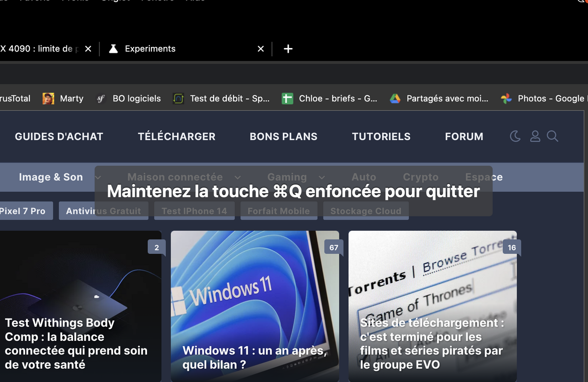Open the FORUM section
This screenshot has width=588, height=382.
pos(464,137)
